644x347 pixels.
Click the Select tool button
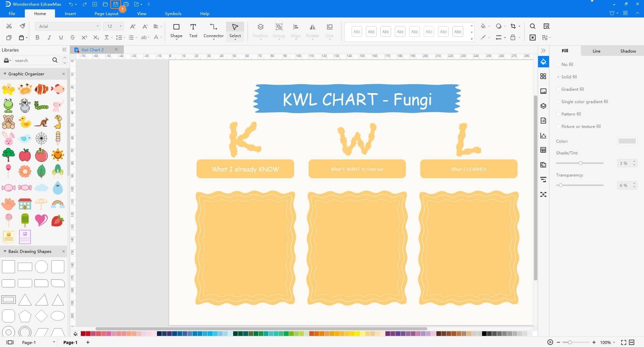coord(235,31)
